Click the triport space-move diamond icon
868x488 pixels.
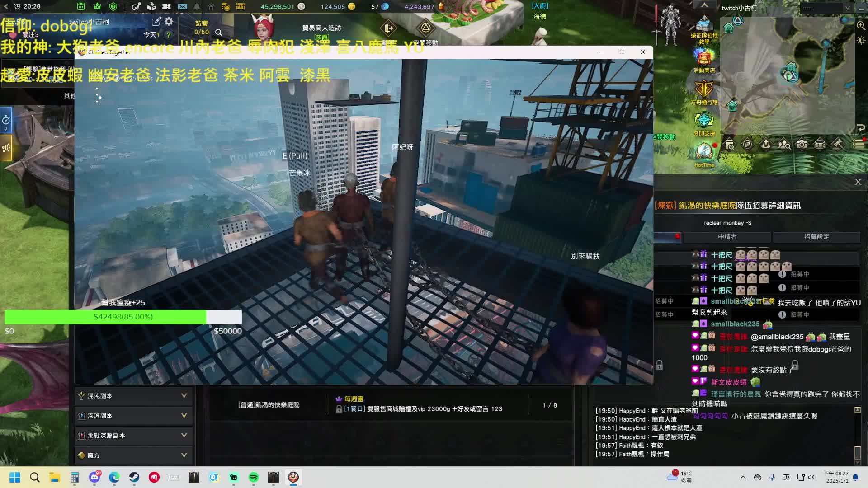tap(426, 28)
